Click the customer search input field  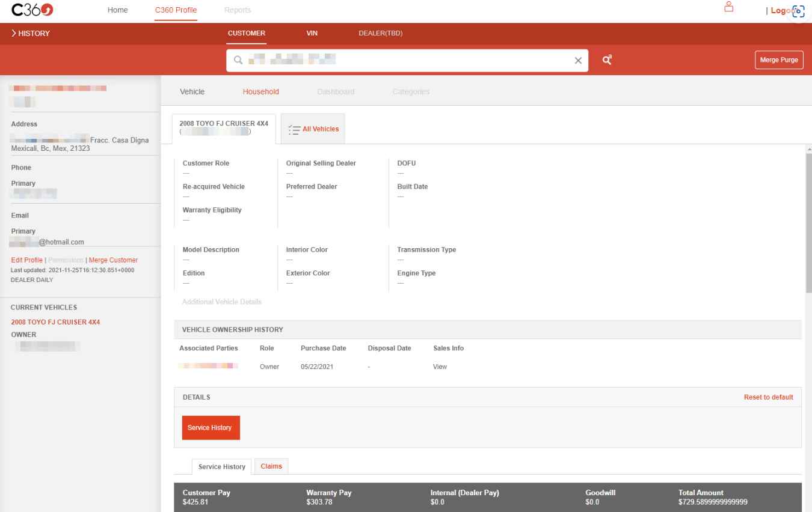(403, 60)
